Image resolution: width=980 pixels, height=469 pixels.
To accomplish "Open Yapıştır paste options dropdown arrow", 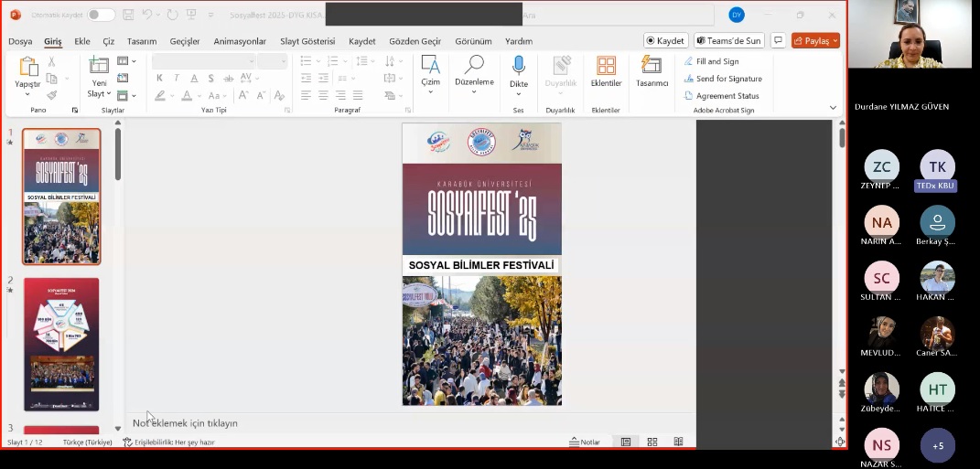I will coord(27,94).
